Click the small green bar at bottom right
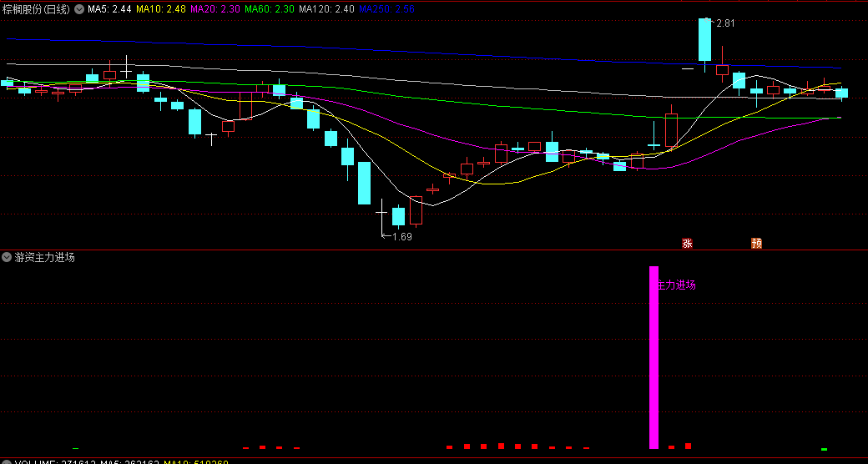This screenshot has width=868, height=464. pos(825,449)
